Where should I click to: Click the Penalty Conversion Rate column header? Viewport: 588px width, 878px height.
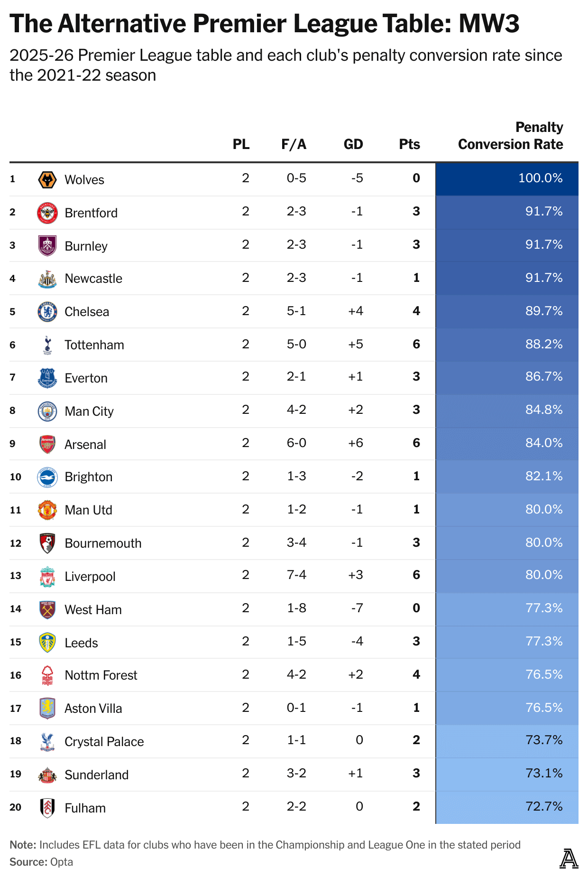click(x=510, y=136)
